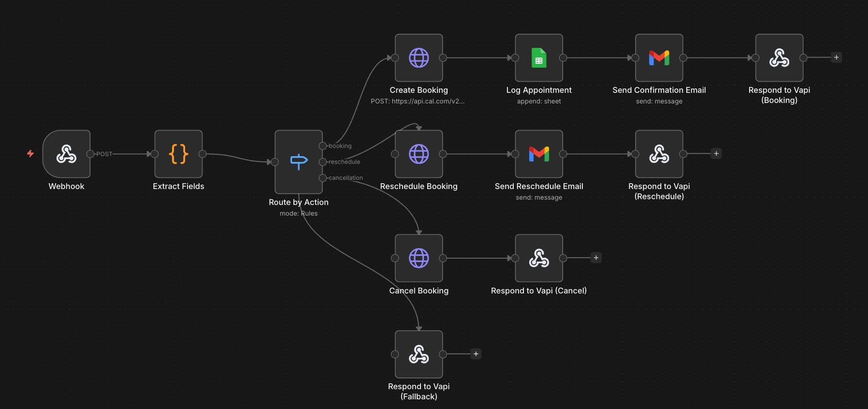Viewport: 868px width, 409px height.
Task: Select the Route by Action switch node
Action: 298,162
